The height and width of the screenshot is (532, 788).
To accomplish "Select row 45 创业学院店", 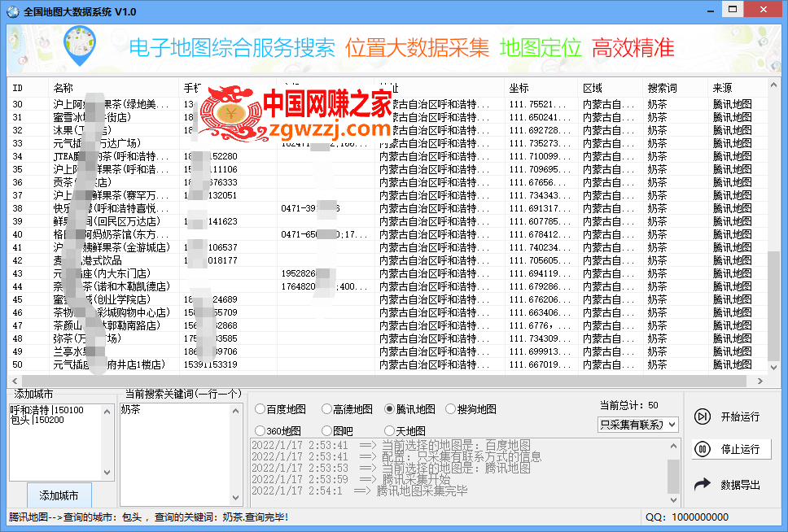I will 387,299.
